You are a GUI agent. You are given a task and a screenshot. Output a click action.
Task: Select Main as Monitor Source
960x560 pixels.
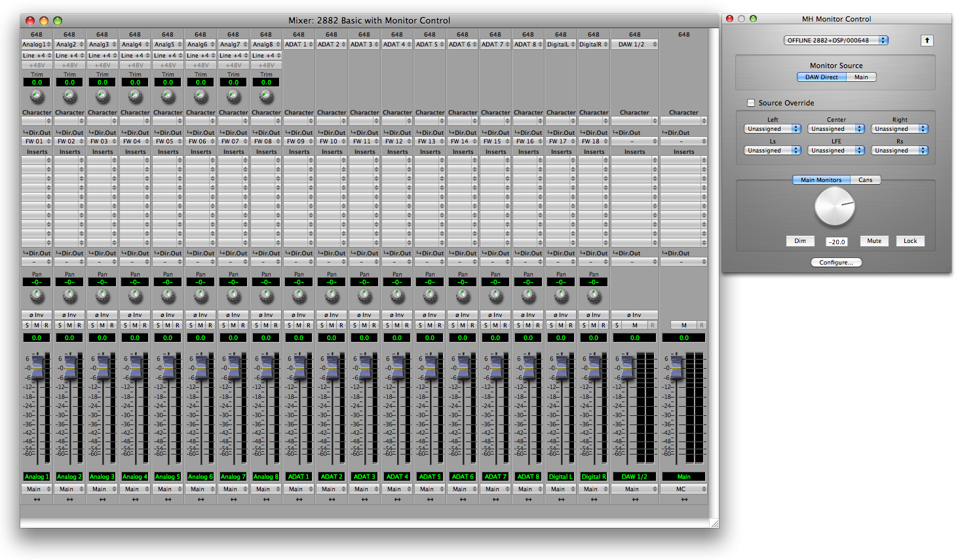point(861,77)
